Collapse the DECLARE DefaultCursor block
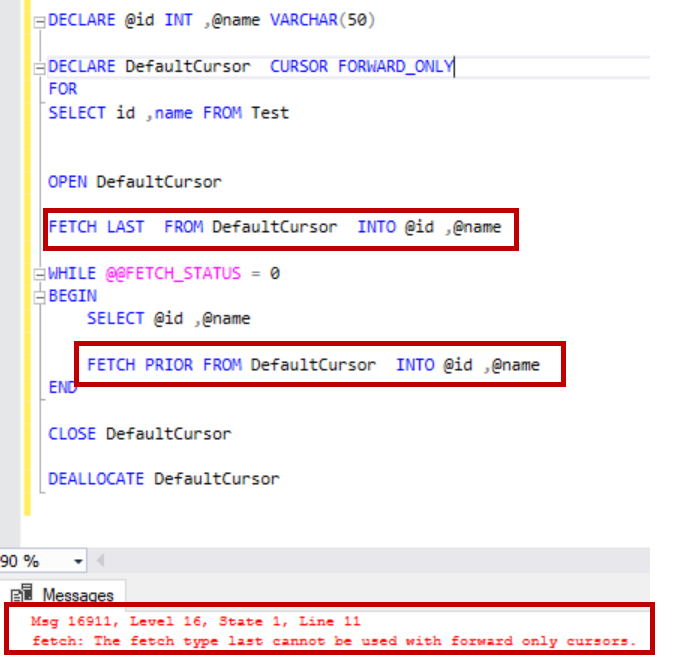This screenshot has width=676, height=665. click(x=39, y=69)
